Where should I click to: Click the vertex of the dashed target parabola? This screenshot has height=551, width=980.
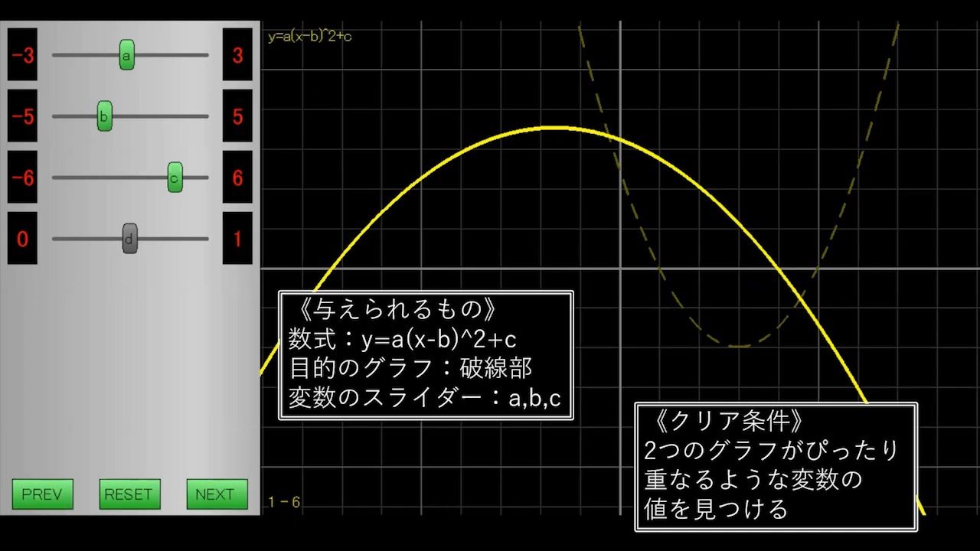tap(738, 346)
